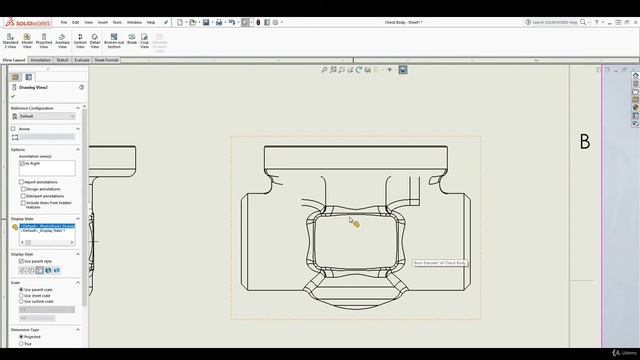The image size is (640, 360).
Task: Open the Edit menu
Action: pos(76,22)
